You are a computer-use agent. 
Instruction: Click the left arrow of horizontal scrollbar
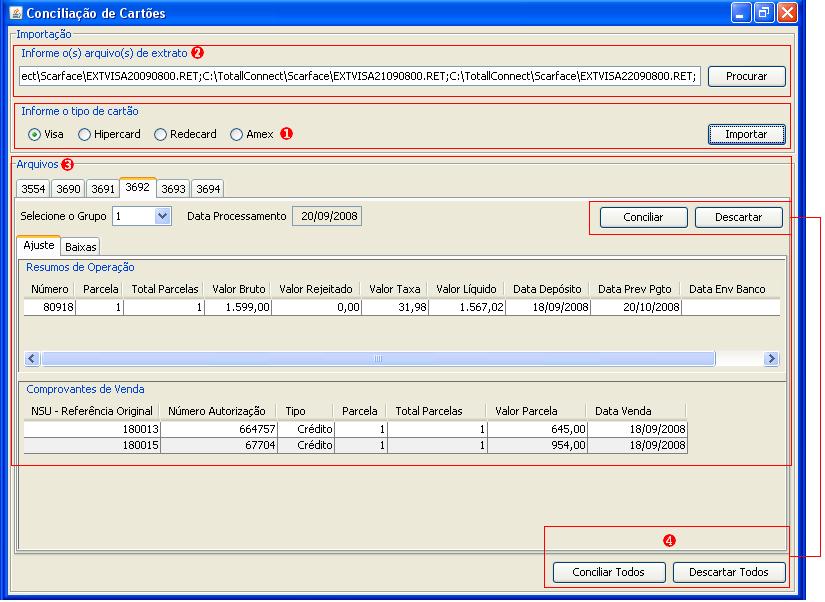pos(32,359)
